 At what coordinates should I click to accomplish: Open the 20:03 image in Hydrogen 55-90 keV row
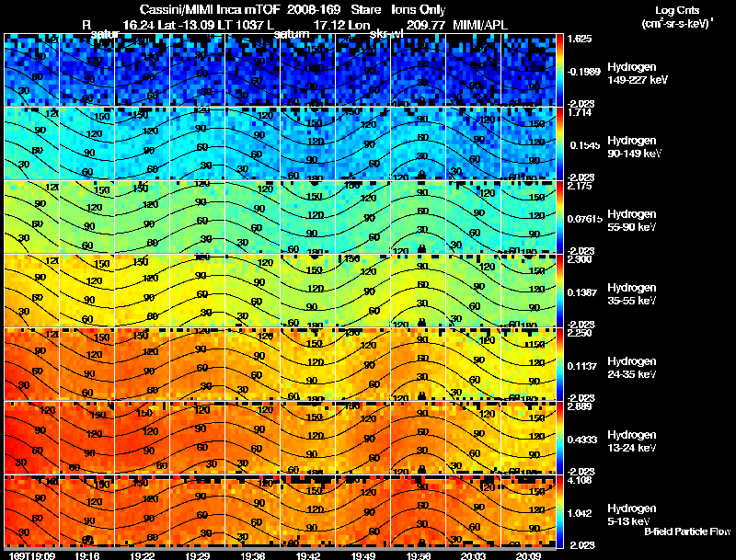(473, 217)
